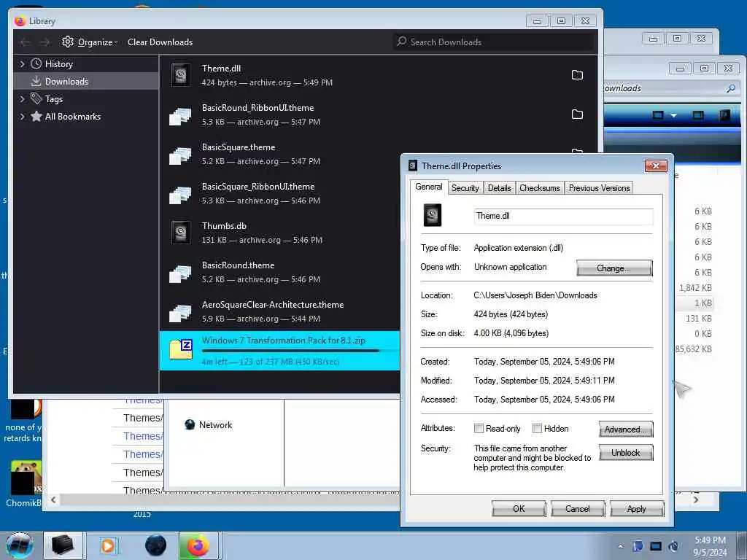Click Theme.dll icon in Properties dialog
Image resolution: width=747 pixels, height=560 pixels.
pyautogui.click(x=433, y=215)
